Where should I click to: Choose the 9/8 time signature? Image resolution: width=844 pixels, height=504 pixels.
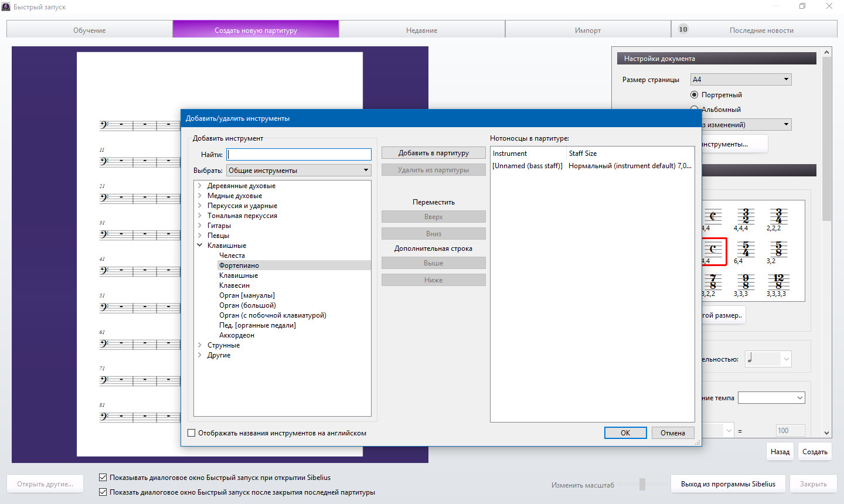point(745,282)
